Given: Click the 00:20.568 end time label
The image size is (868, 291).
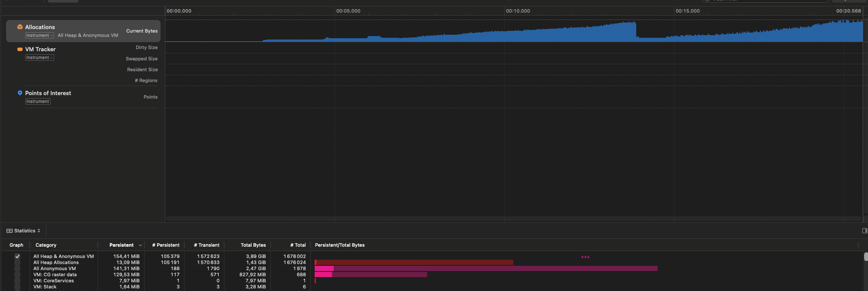Looking at the screenshot, I should (x=848, y=11).
